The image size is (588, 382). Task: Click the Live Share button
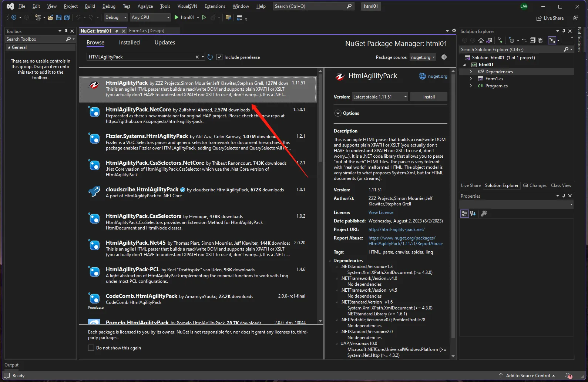550,18
